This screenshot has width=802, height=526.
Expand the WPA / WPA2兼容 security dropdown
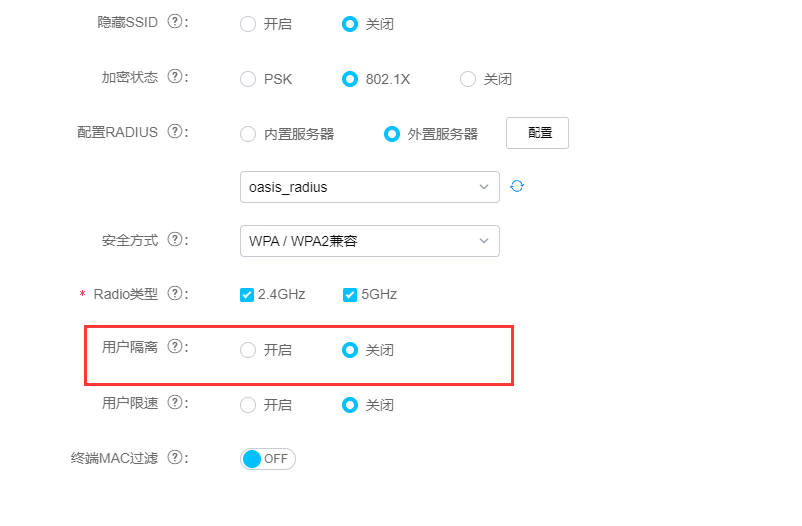369,241
